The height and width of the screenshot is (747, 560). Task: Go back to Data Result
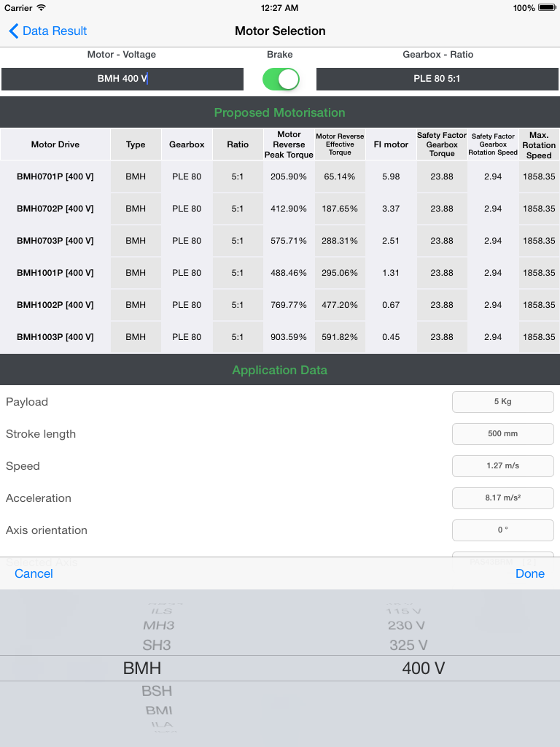tap(47, 31)
